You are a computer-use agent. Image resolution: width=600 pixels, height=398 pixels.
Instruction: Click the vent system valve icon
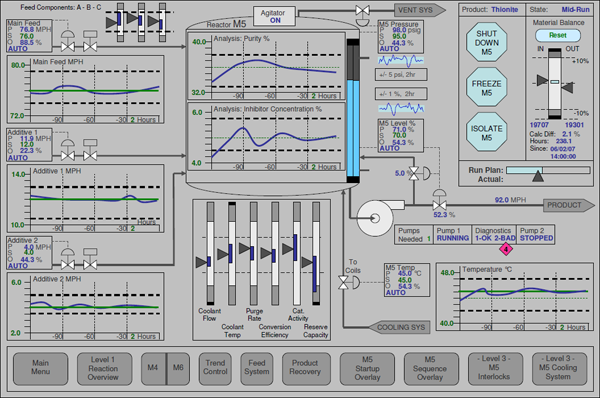362,15
